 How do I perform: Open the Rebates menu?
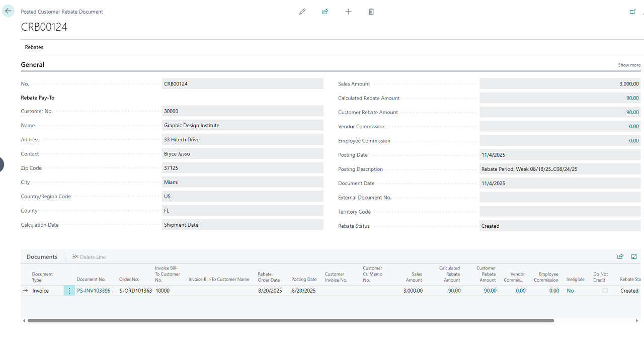click(34, 47)
